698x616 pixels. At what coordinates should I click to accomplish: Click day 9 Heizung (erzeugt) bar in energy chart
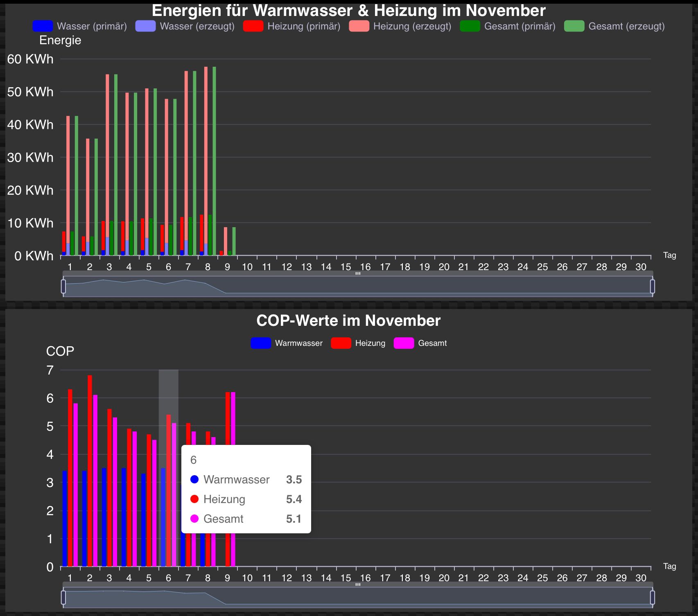[226, 241]
